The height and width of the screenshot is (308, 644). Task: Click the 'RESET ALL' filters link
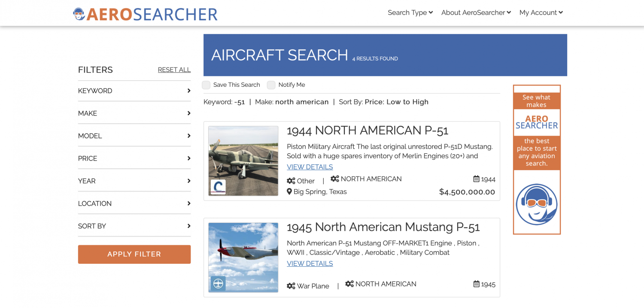(174, 70)
